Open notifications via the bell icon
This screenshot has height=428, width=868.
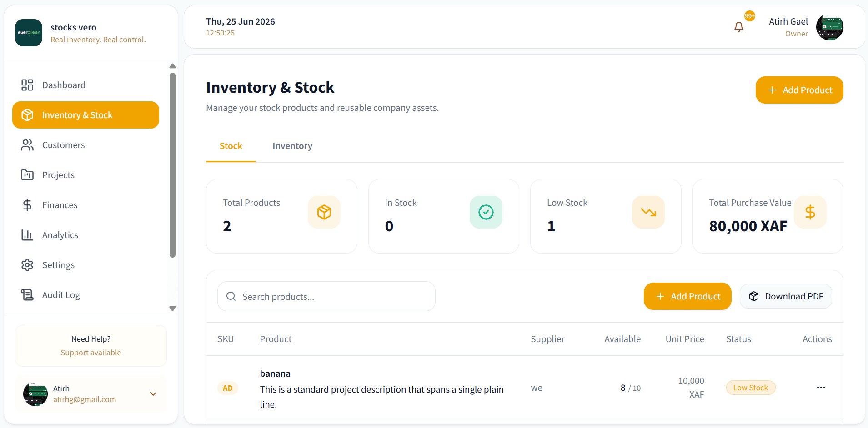739,27
